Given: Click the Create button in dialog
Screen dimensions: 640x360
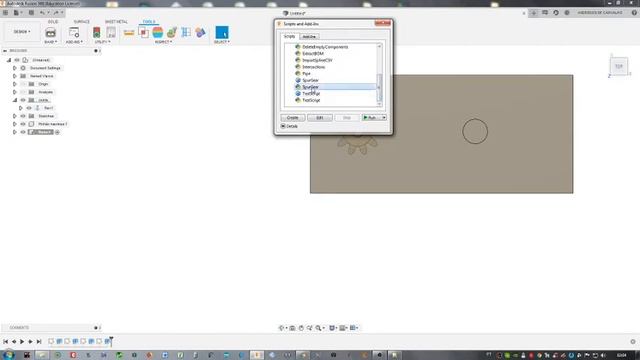Looking at the screenshot, I should (x=293, y=118).
